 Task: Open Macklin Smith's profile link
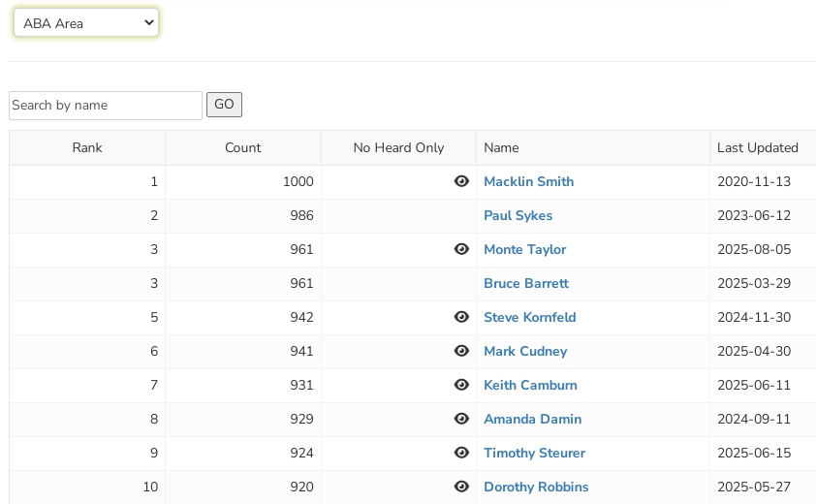coord(528,181)
